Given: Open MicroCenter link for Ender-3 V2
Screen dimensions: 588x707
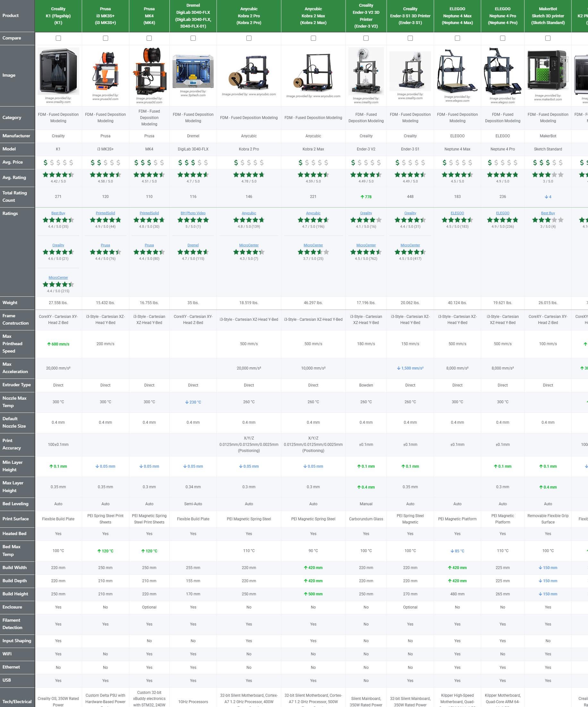Looking at the screenshot, I should [366, 245].
